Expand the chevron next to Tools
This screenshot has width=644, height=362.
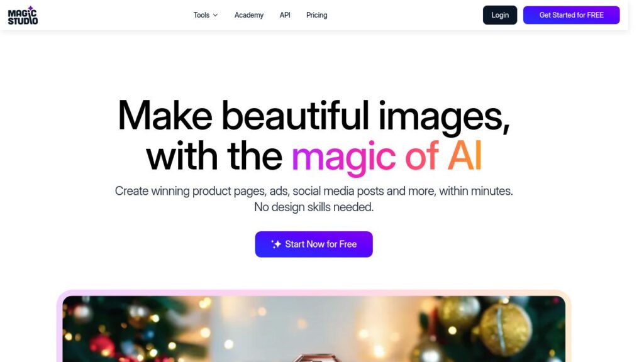coord(215,15)
